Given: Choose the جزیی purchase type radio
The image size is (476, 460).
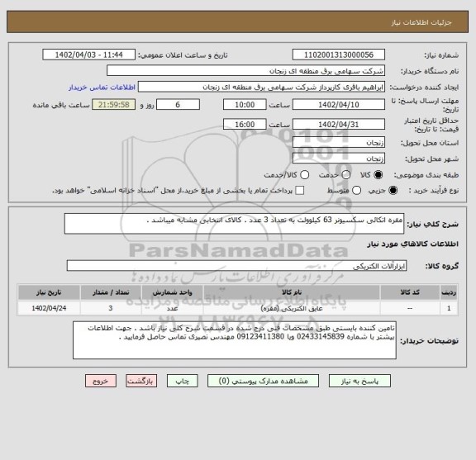Looking at the screenshot, I should click(393, 191).
